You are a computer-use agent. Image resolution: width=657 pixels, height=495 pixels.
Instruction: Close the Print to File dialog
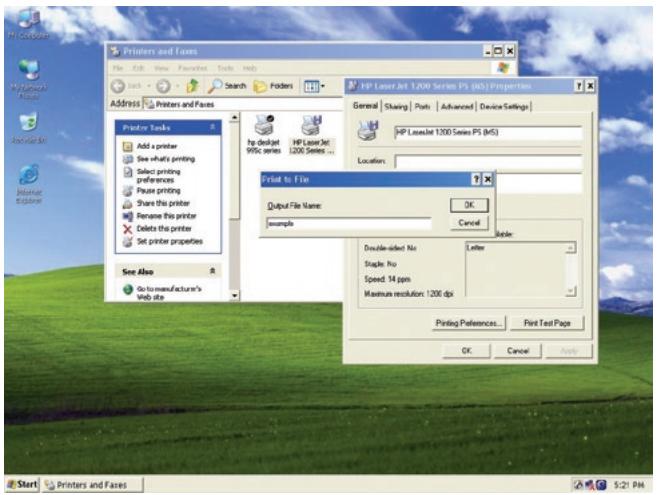coord(488,179)
